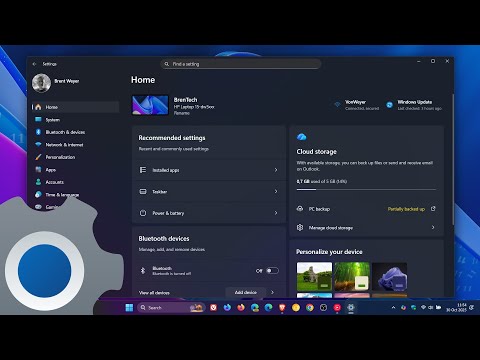This screenshot has width=480, height=360.
Task: Select the green landscape theme thumbnail
Action: 314,277
